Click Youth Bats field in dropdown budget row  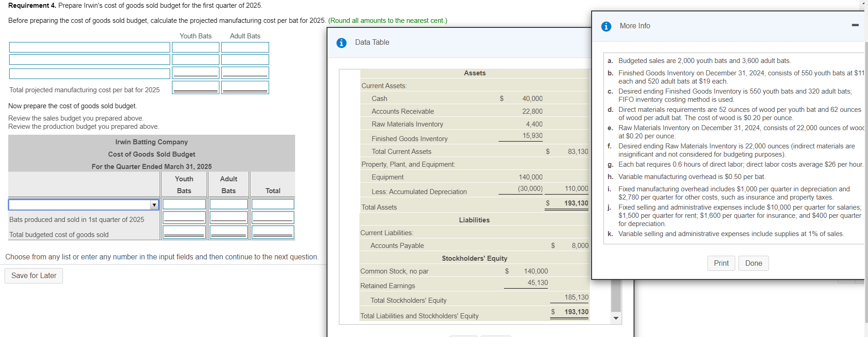[184, 204]
